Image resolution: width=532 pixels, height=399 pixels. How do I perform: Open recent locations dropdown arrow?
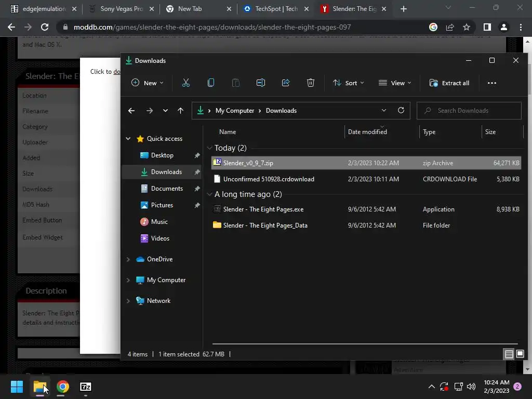165,111
